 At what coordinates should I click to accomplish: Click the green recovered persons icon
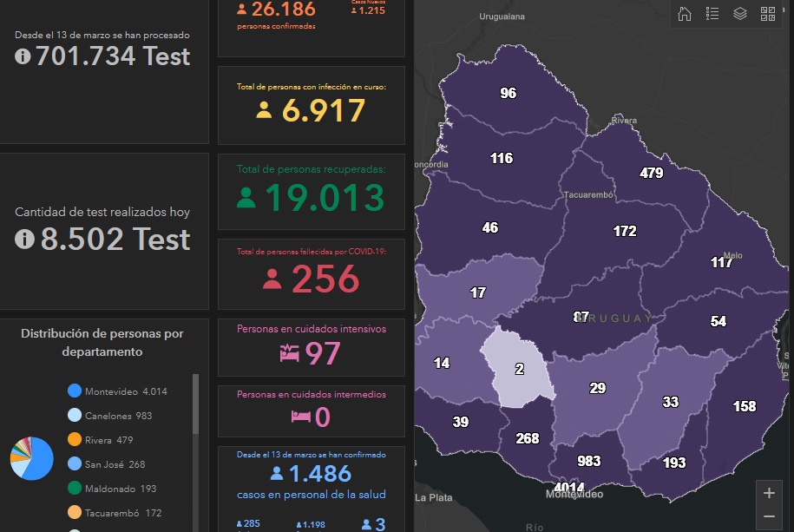click(x=246, y=198)
